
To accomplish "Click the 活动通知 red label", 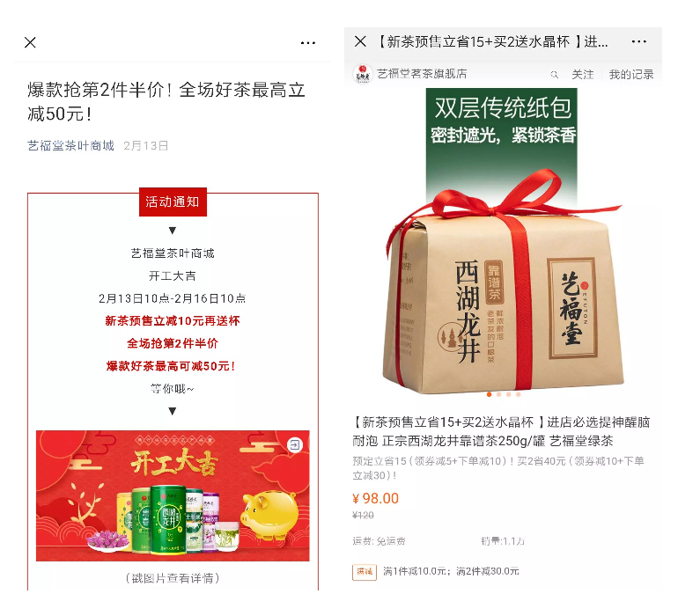I will (173, 202).
